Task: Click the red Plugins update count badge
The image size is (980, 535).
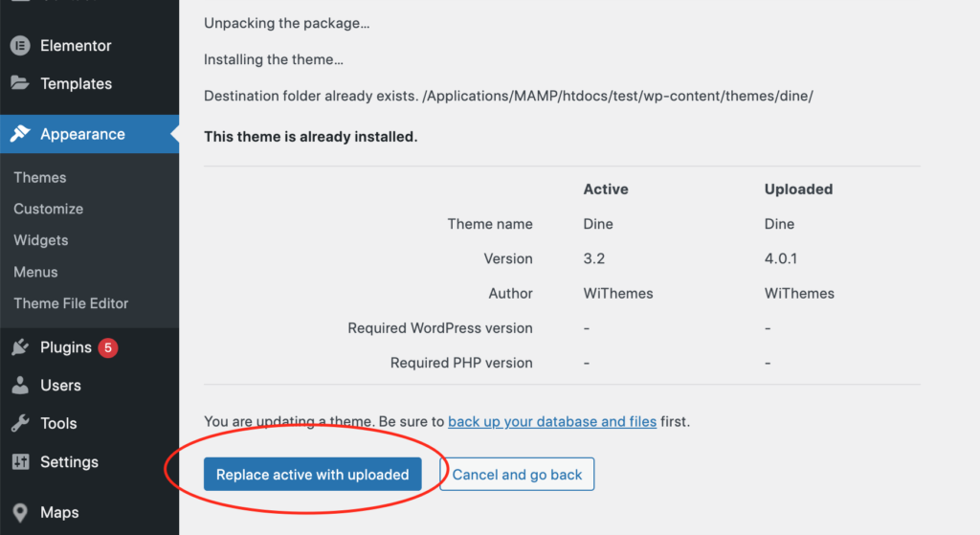Action: point(107,347)
